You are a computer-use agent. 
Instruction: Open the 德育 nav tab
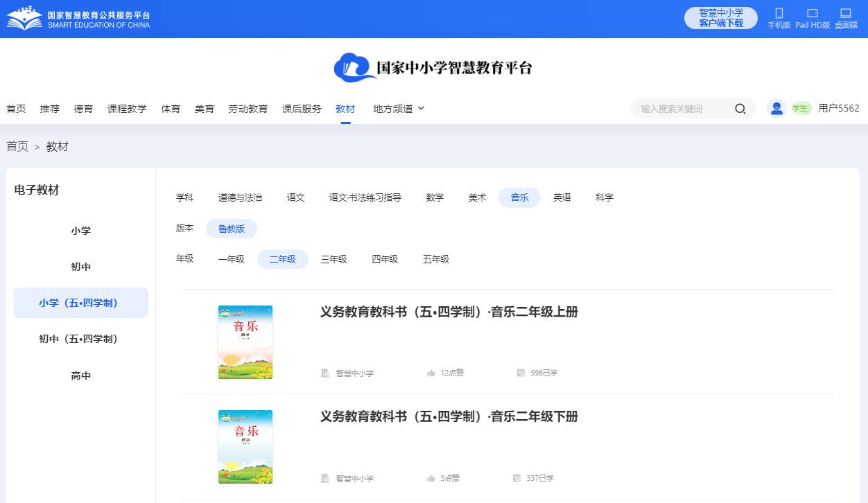point(84,109)
